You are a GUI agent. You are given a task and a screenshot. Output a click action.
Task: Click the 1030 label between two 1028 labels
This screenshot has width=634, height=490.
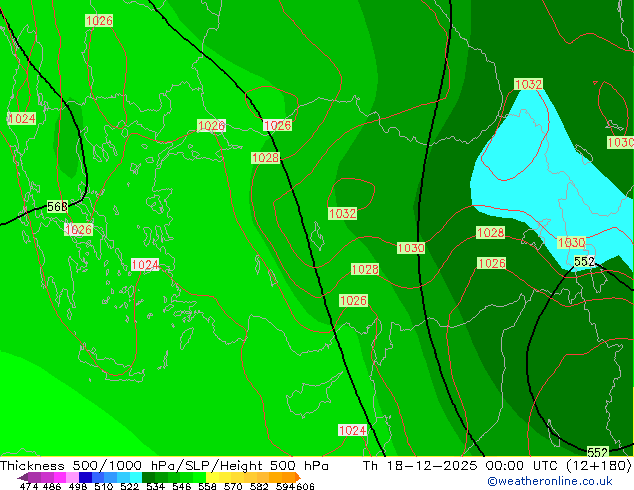pyautogui.click(x=411, y=248)
